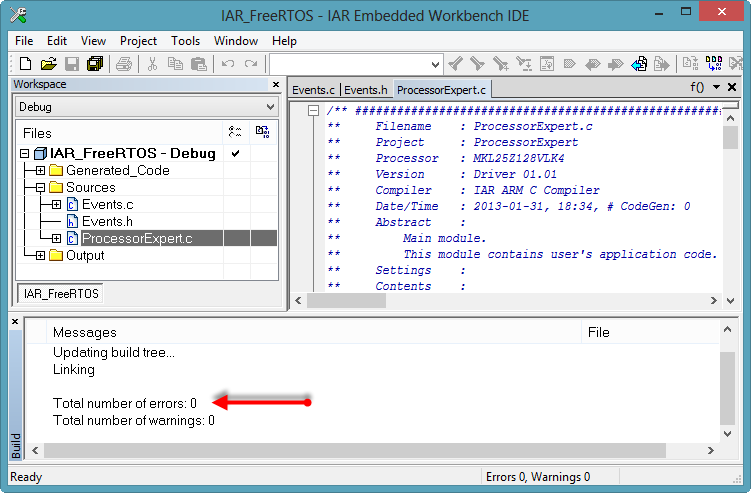Open the f() function list dropdown

pos(716,88)
